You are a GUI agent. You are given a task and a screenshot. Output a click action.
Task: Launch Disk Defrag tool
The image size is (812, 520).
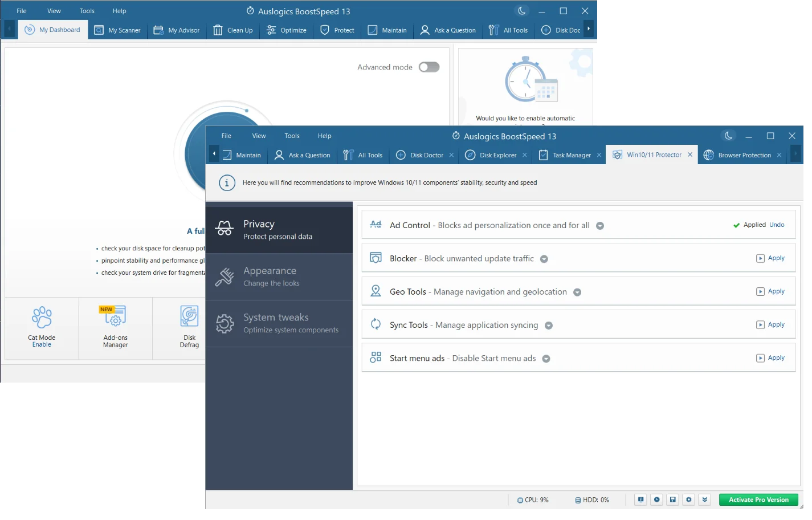[x=189, y=316]
